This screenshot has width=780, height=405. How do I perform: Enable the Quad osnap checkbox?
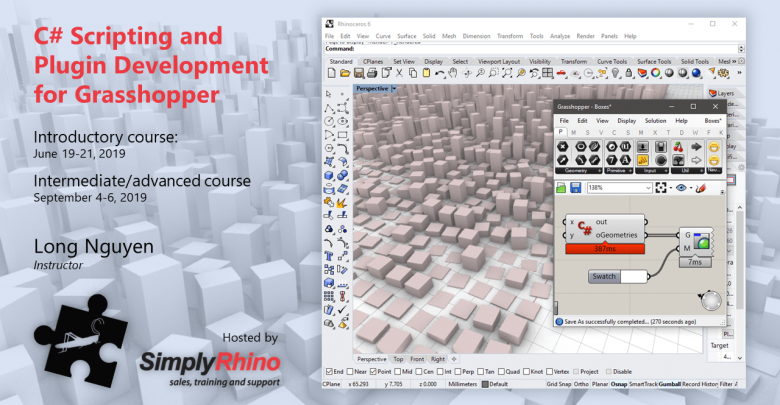click(x=501, y=372)
